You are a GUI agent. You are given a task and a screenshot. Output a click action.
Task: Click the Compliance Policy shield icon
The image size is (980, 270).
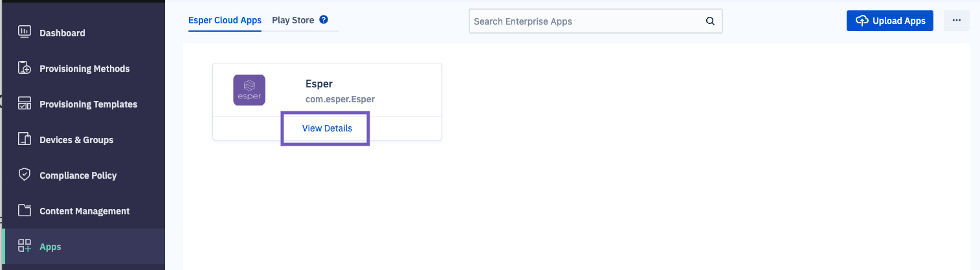pos(25,175)
